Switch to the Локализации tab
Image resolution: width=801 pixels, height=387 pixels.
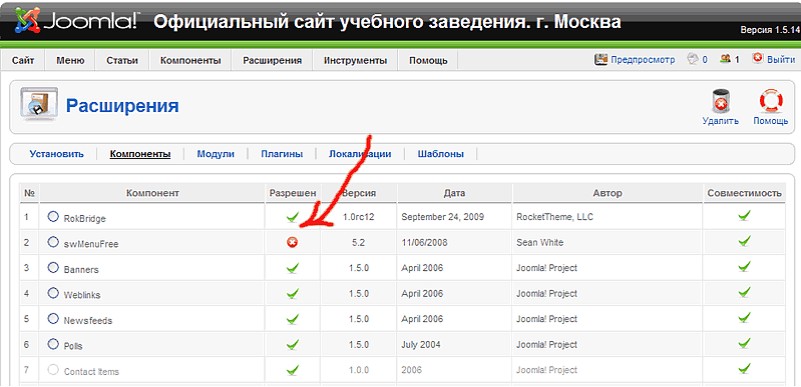(360, 154)
